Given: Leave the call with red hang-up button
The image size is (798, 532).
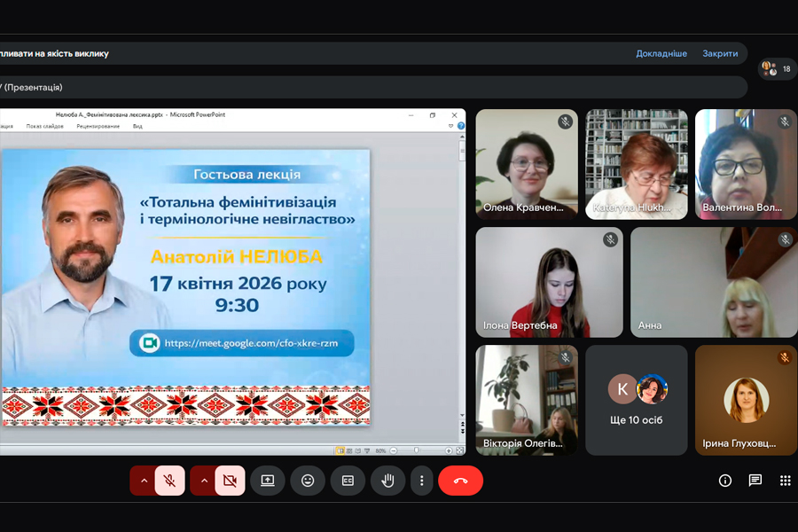Looking at the screenshot, I should (x=460, y=481).
